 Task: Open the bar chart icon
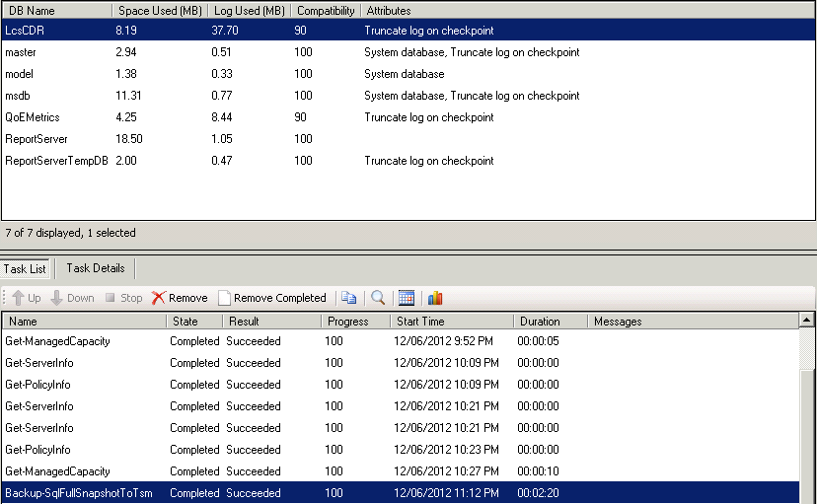[435, 298]
